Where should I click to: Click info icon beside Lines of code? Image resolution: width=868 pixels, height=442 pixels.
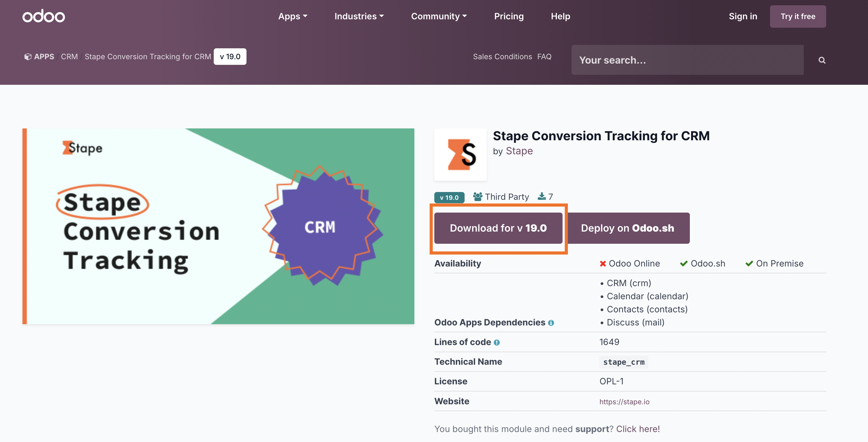[x=497, y=342]
